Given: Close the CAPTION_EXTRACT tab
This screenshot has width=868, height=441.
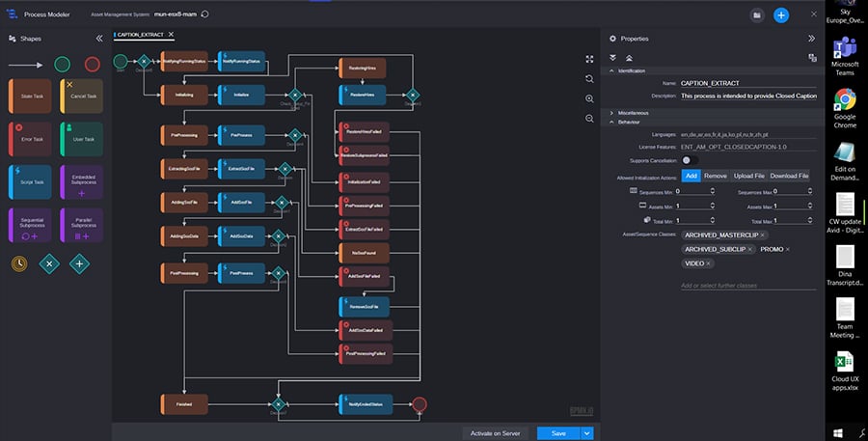Looking at the screenshot, I should pyautogui.click(x=171, y=35).
